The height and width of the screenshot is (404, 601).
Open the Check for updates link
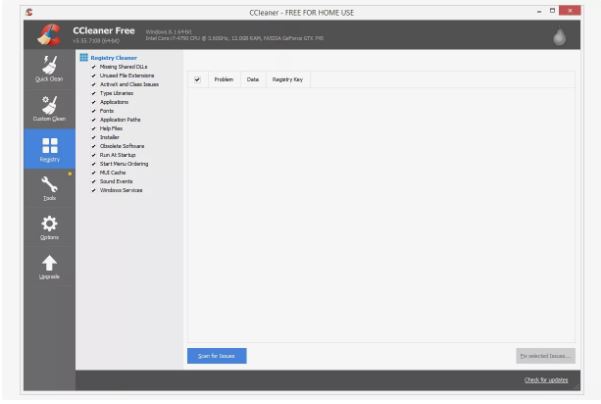[x=546, y=380]
